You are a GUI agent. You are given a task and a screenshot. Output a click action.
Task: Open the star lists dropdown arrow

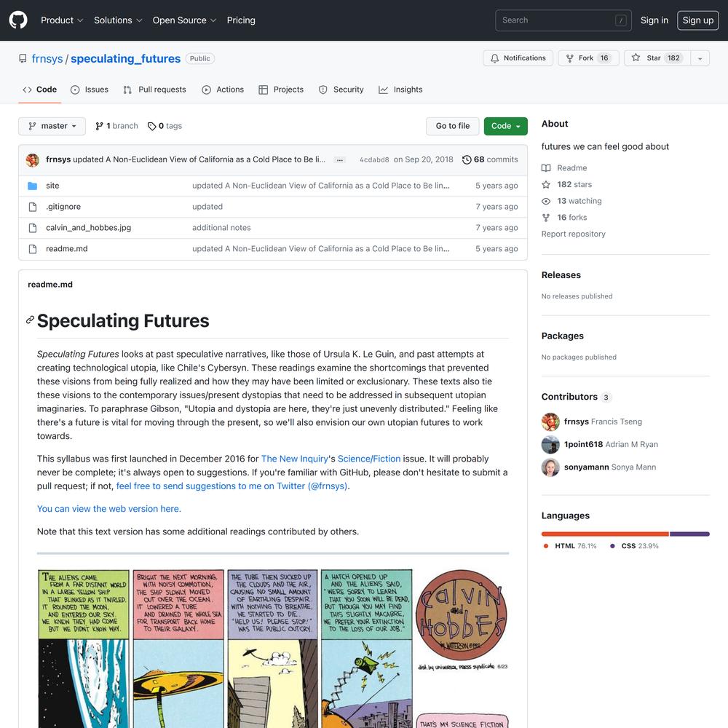point(700,58)
